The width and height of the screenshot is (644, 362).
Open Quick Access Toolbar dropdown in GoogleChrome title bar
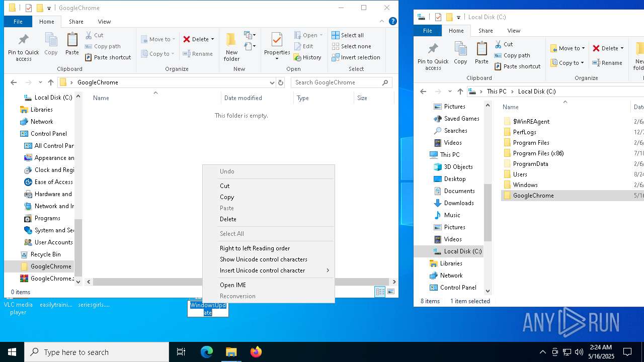49,8
